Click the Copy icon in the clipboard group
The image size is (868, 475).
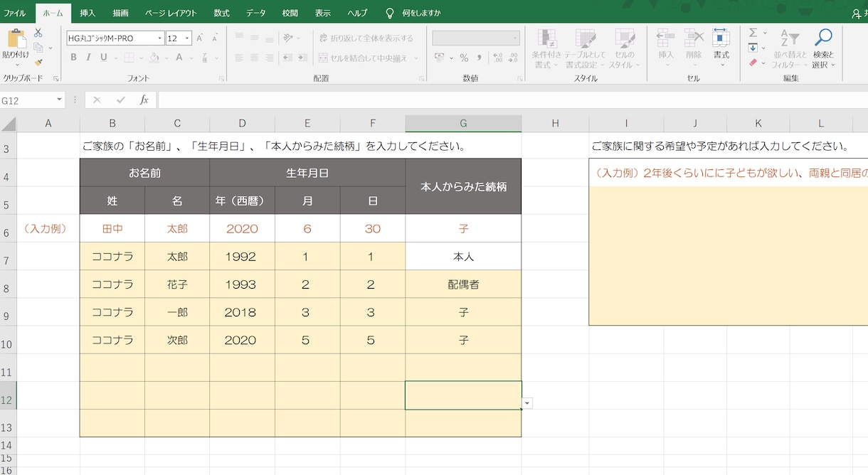click(38, 48)
